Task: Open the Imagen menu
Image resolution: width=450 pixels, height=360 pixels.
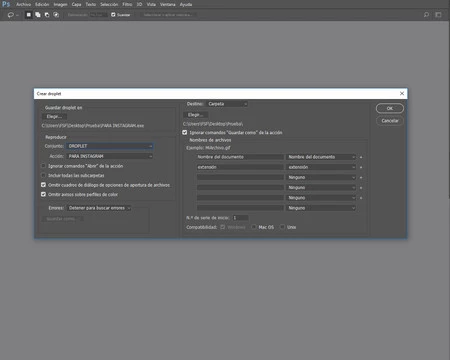Action: (x=60, y=4)
